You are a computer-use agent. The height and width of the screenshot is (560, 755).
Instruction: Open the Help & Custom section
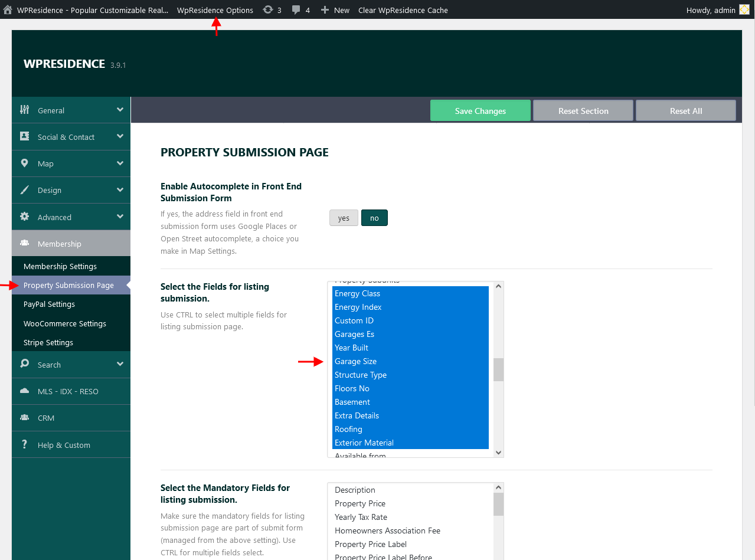tap(71, 445)
